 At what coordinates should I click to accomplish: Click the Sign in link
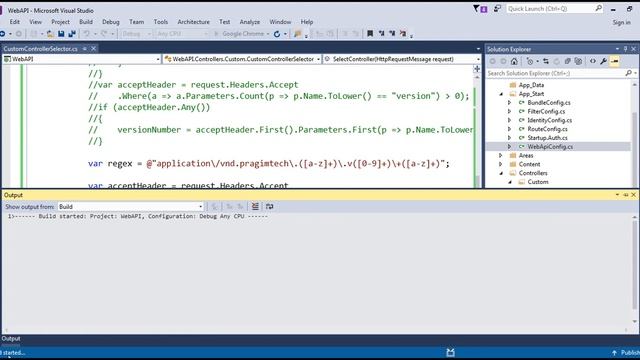[622, 22]
